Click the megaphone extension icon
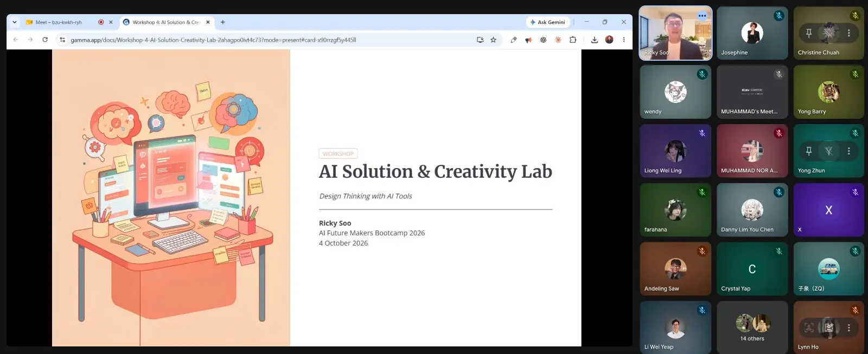Screen dimensions: 868x354 coord(528,40)
